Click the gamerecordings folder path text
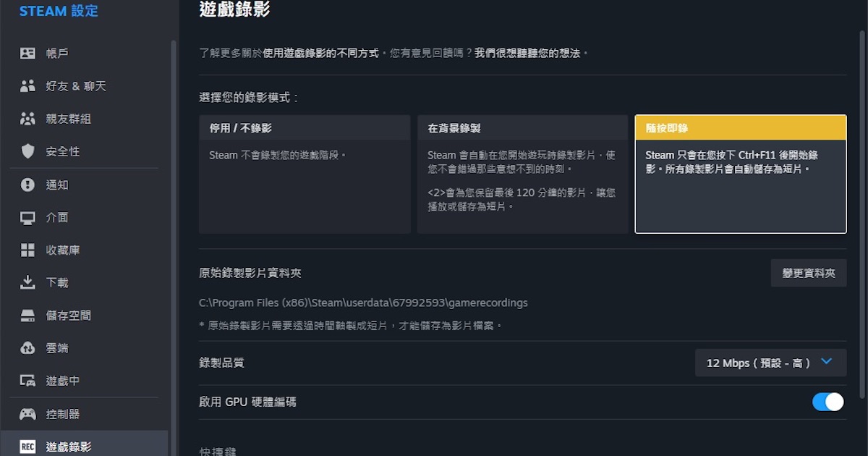Viewport: 868px width, 456px height. [363, 303]
